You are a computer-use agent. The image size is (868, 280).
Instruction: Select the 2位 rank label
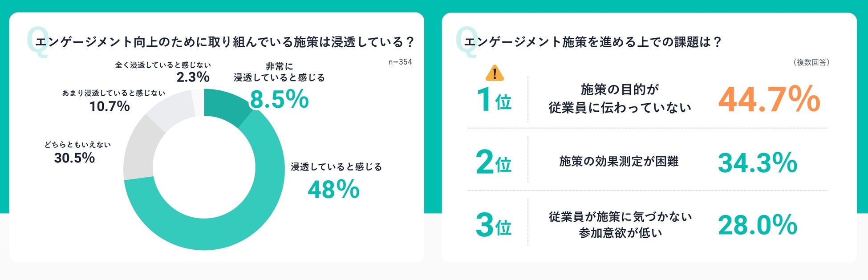(494, 162)
